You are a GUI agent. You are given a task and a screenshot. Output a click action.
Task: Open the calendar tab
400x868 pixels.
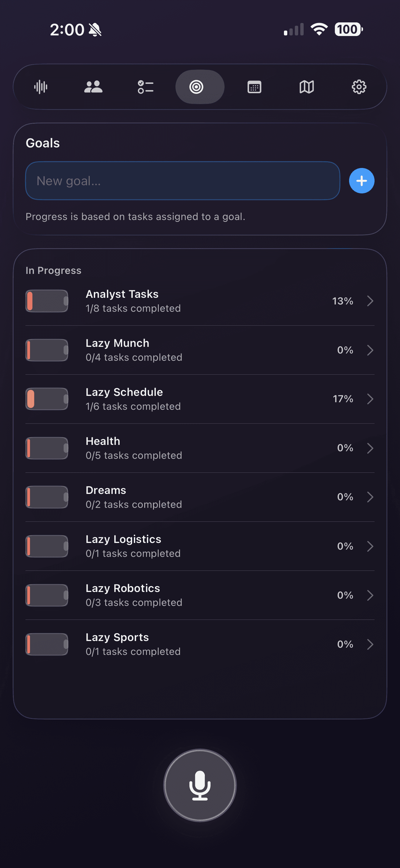[254, 87]
